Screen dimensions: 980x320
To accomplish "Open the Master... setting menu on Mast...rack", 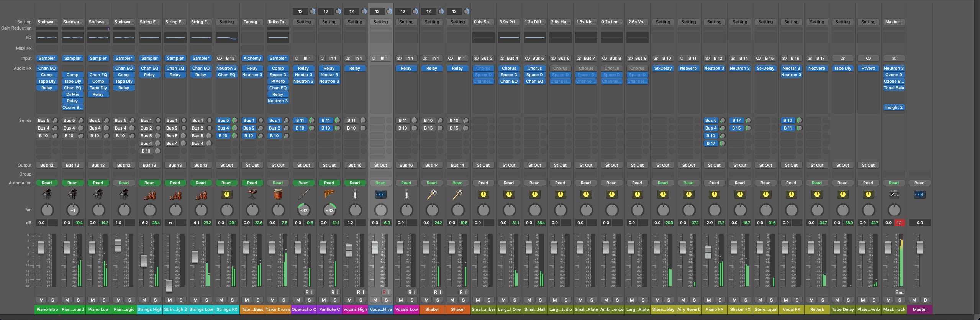I will 894,22.
